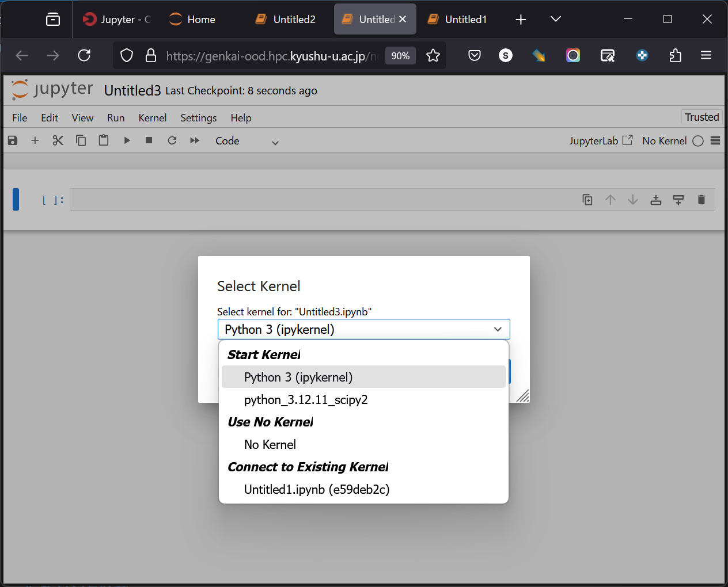This screenshot has height=587, width=728.
Task: Close the active Untitled browser tab
Action: [x=403, y=19]
